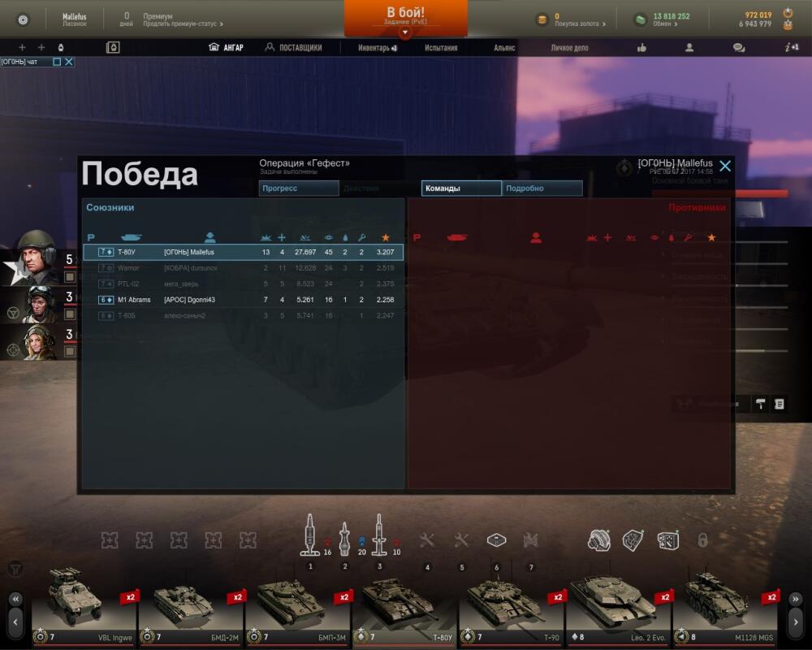Open the shield armor retrofit icon
The height and width of the screenshot is (650, 812).
633,540
